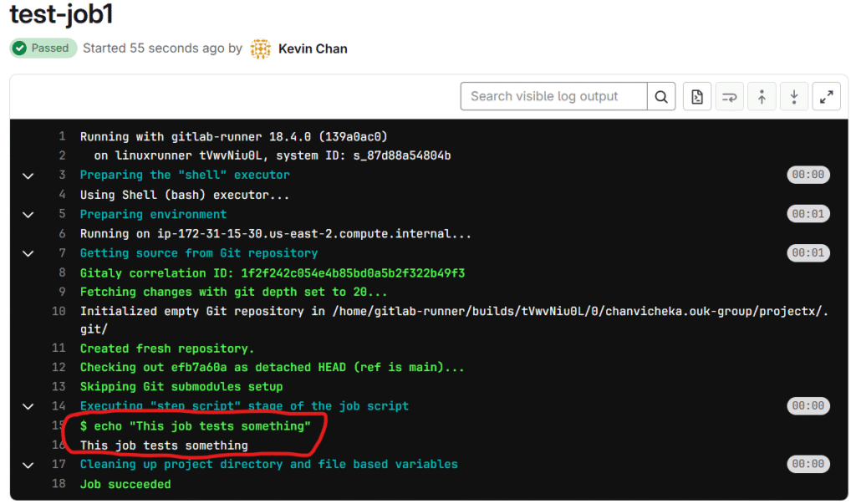Open Kevin Chan's user profile link
The image size is (856, 504).
click(x=313, y=48)
